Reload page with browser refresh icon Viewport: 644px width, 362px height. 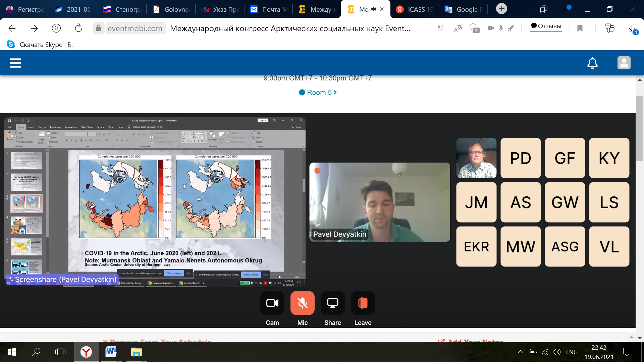pos(78,28)
